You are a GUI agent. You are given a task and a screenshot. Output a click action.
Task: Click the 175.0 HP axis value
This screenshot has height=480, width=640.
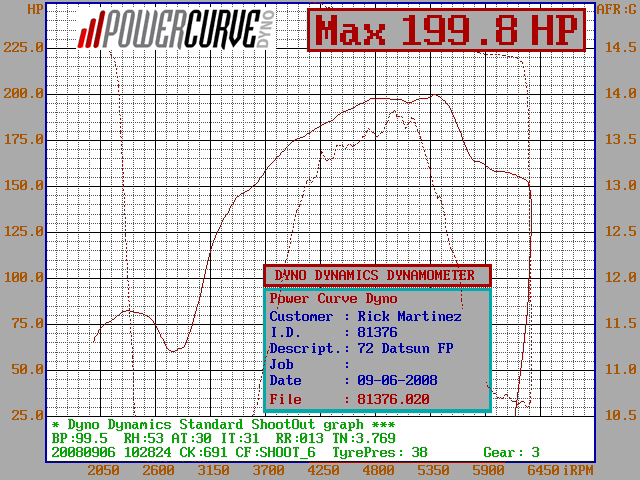click(x=24, y=140)
